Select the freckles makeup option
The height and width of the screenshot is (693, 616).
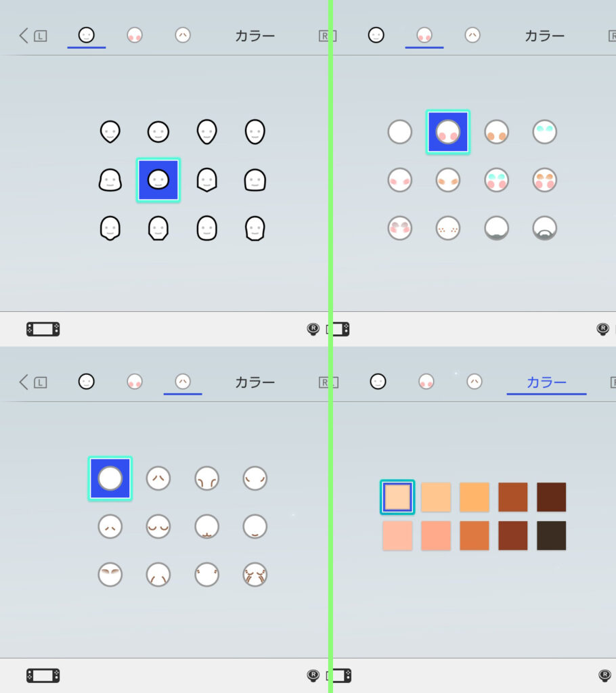pos(448,228)
